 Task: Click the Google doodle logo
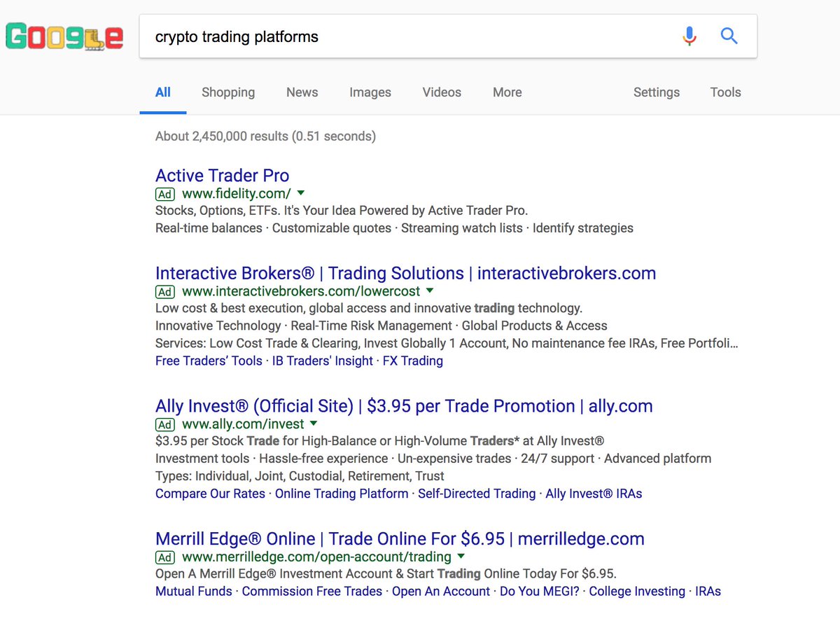tap(64, 36)
